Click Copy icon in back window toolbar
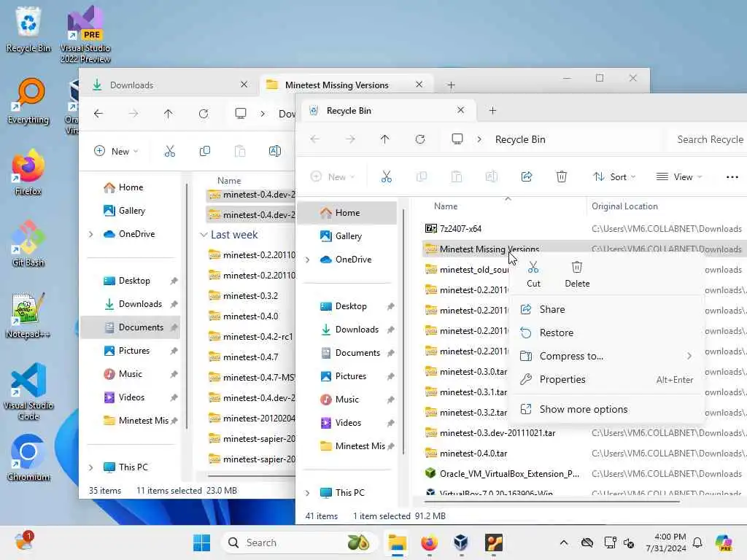Image resolution: width=747 pixels, height=560 pixels. point(205,152)
